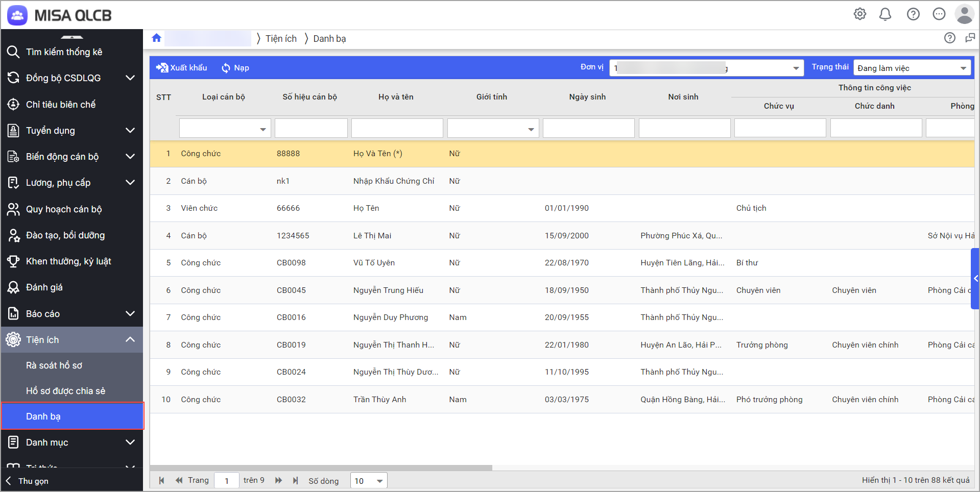Open the settings gear icon
Image resolution: width=980 pixels, height=492 pixels.
pyautogui.click(x=860, y=14)
